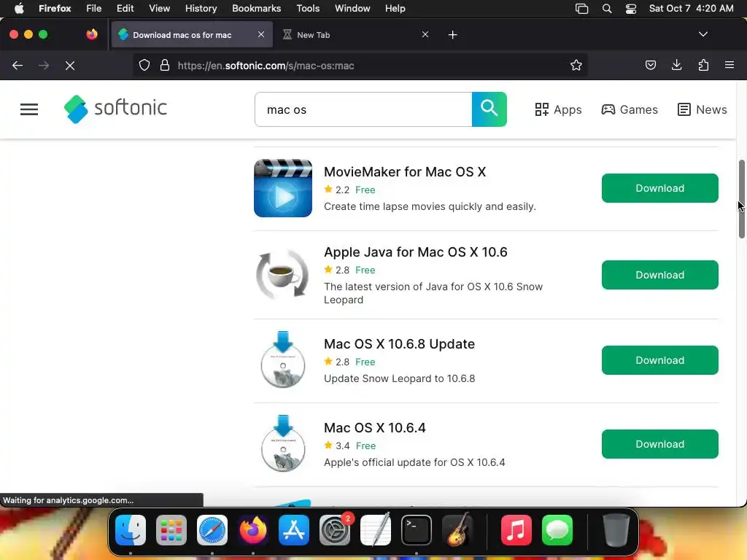Download Mac OS X 10.6.4
This screenshot has width=747, height=560.
click(x=659, y=444)
